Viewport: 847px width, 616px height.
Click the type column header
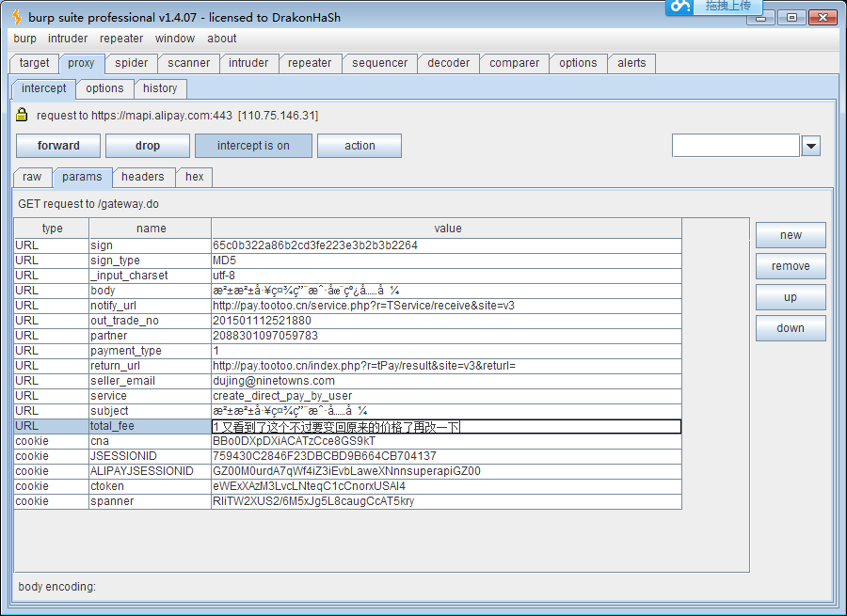coord(52,229)
